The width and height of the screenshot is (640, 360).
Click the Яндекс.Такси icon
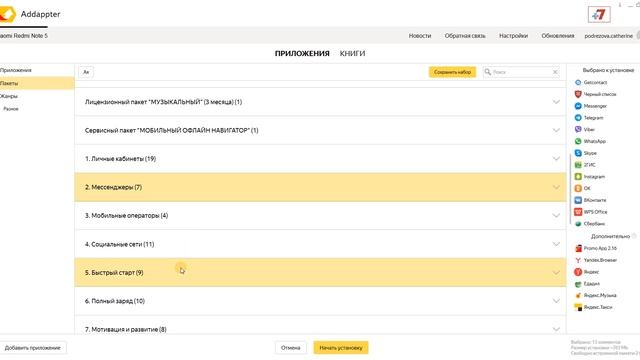[x=578, y=307]
